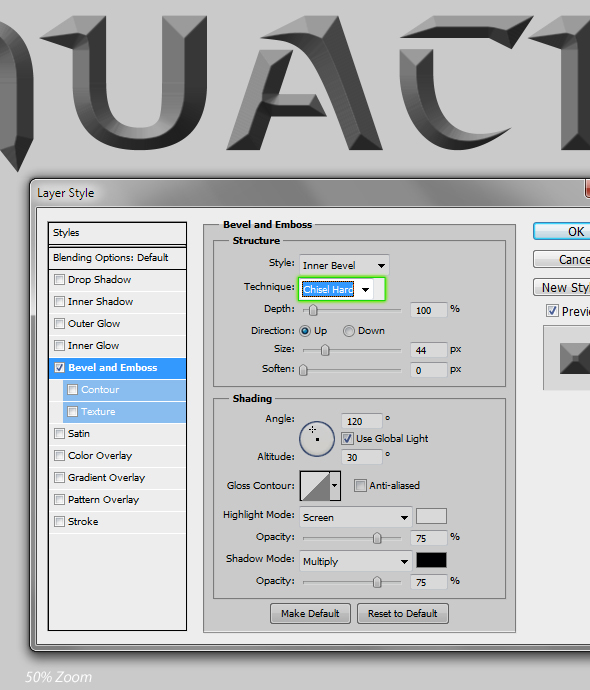
Task: Select the Down direction radio button
Action: click(348, 331)
